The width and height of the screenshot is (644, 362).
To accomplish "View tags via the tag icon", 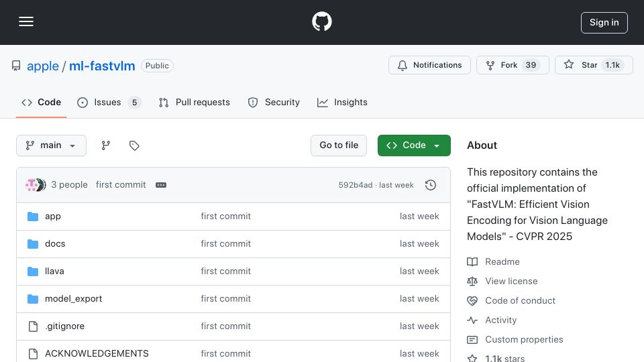I will point(134,145).
